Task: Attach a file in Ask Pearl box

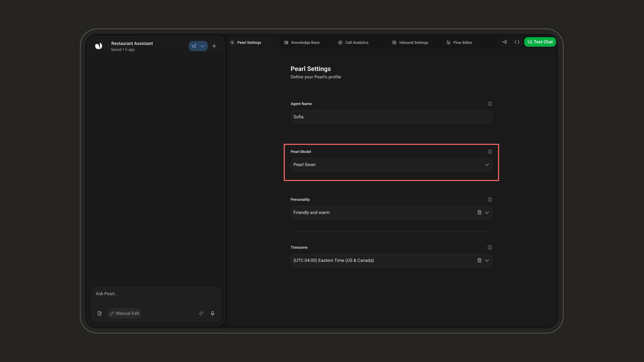Action: [x=99, y=313]
